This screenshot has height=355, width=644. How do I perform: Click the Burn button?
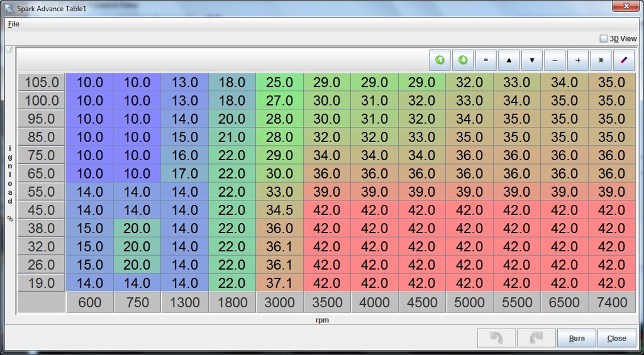[576, 338]
